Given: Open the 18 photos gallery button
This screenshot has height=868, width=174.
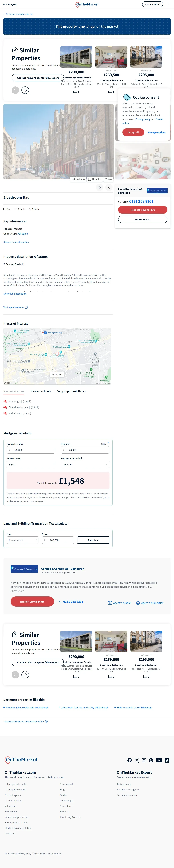Looking at the screenshot, I should pyautogui.click(x=78, y=179).
